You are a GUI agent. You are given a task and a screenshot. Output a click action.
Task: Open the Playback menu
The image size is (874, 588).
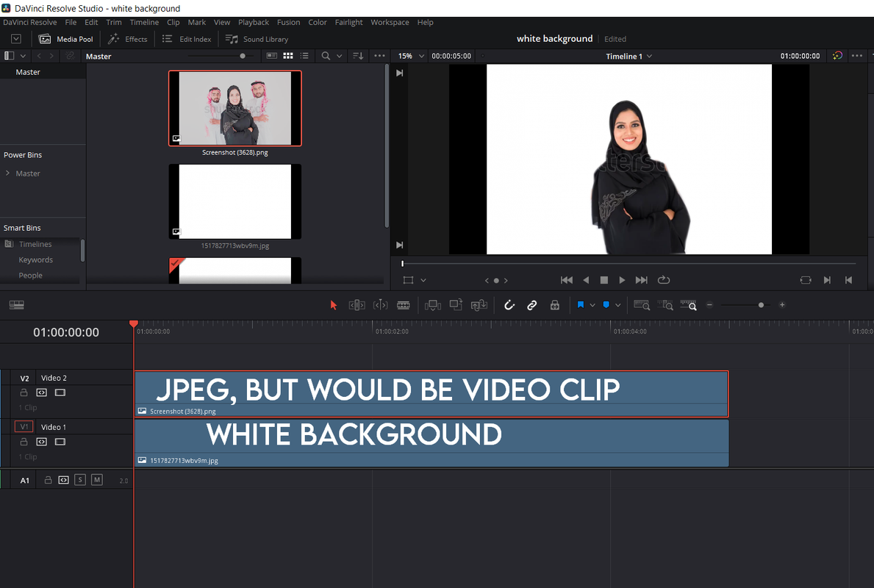tap(254, 22)
